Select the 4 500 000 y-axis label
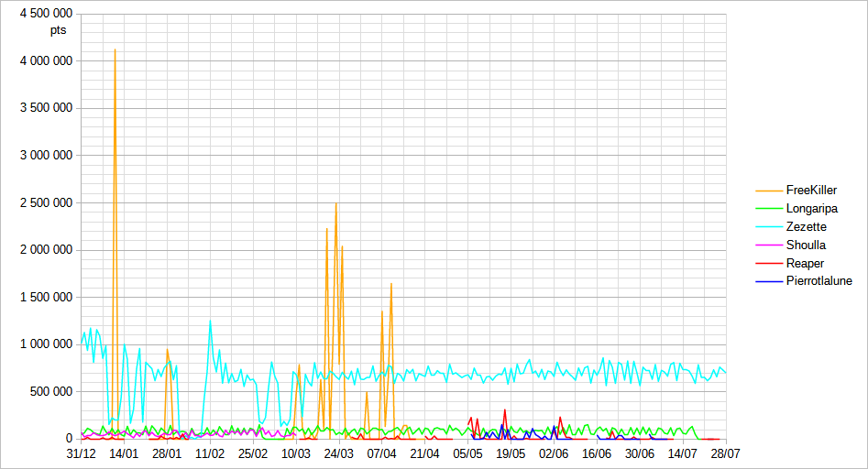Image resolution: width=868 pixels, height=469 pixels. pyautogui.click(x=46, y=14)
